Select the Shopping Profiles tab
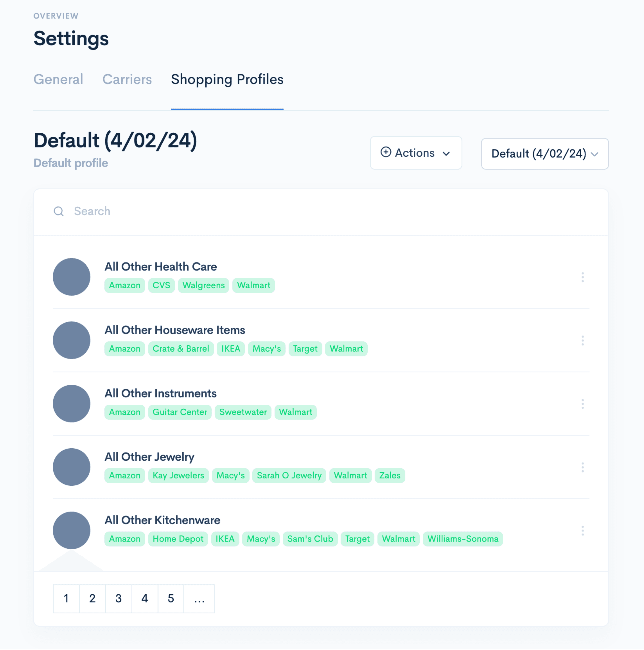644x650 pixels. [x=227, y=79]
